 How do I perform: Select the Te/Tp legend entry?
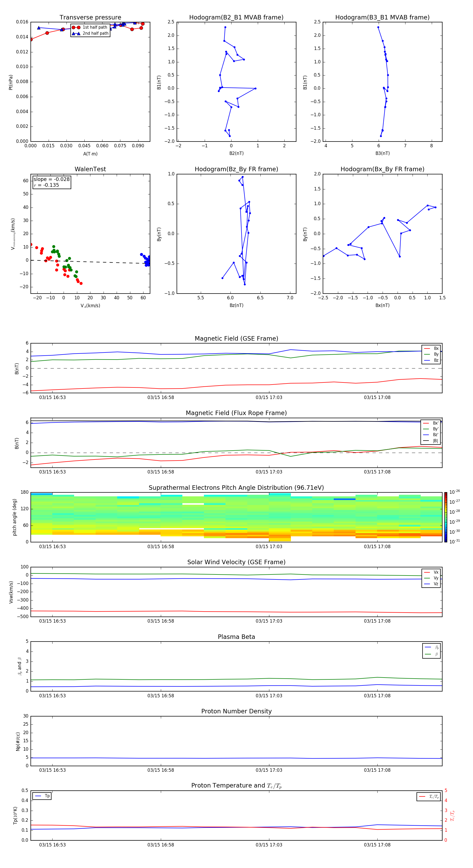(429, 796)
